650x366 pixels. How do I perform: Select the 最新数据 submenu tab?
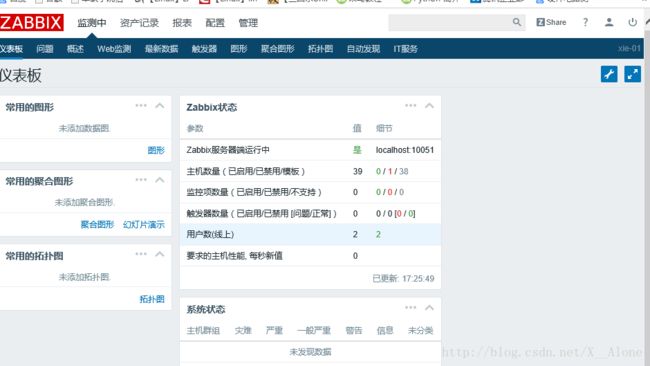coord(161,49)
